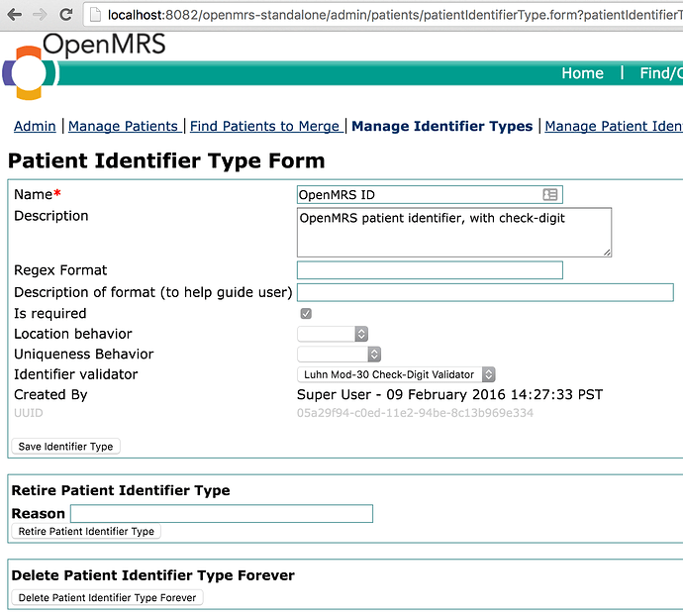This screenshot has width=683, height=616.
Task: Go to Manage Patients
Action: click(x=124, y=126)
